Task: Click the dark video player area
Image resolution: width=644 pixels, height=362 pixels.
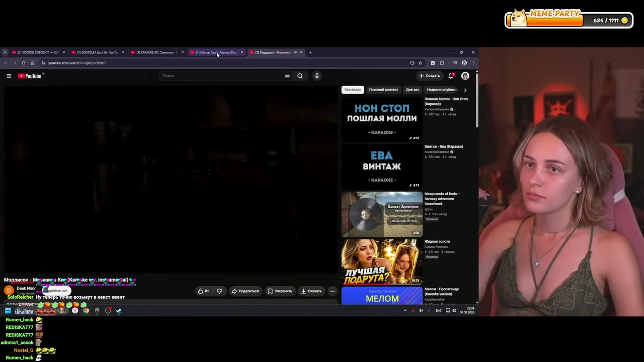Action: (171, 180)
